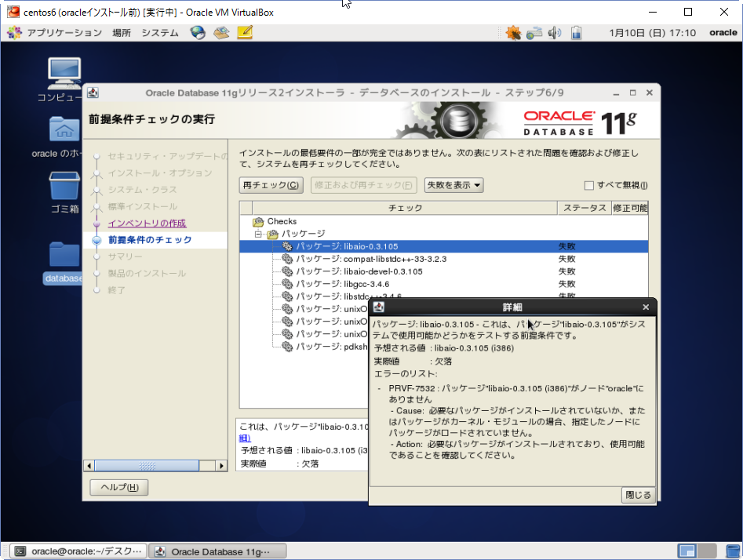Click the installer icon in 詳細 dialog titlebar

pyautogui.click(x=378, y=307)
